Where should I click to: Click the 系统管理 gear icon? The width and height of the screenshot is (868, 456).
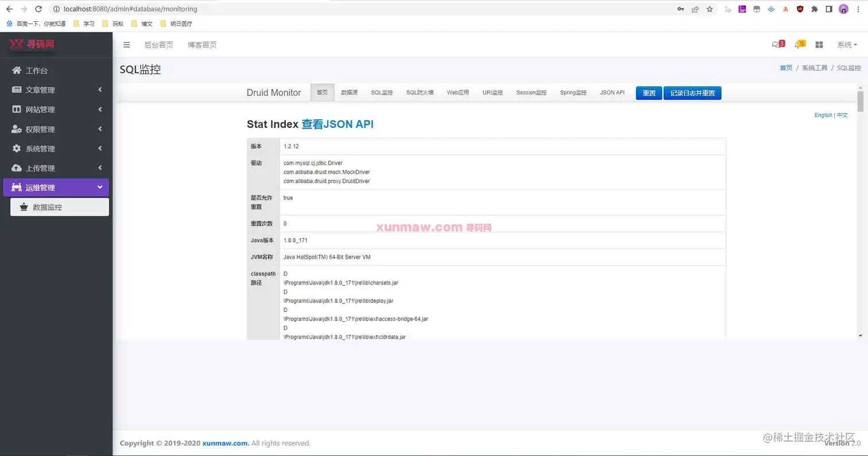click(x=17, y=149)
